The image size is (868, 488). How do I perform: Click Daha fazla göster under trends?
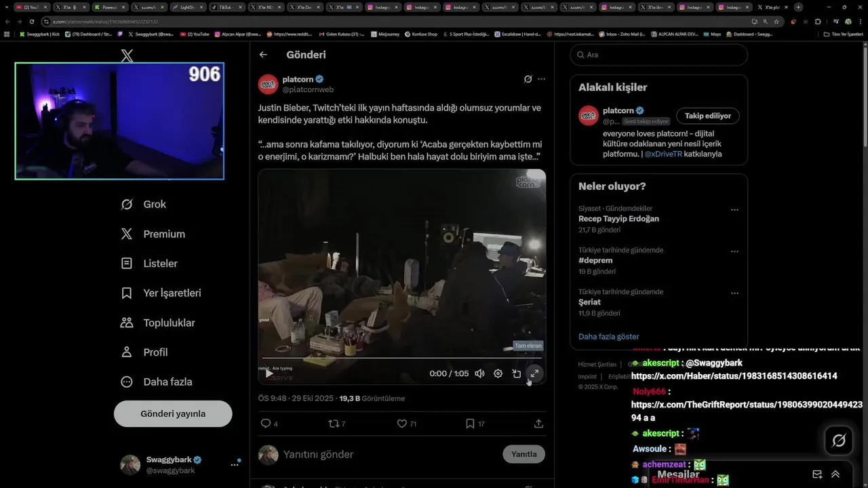608,336
